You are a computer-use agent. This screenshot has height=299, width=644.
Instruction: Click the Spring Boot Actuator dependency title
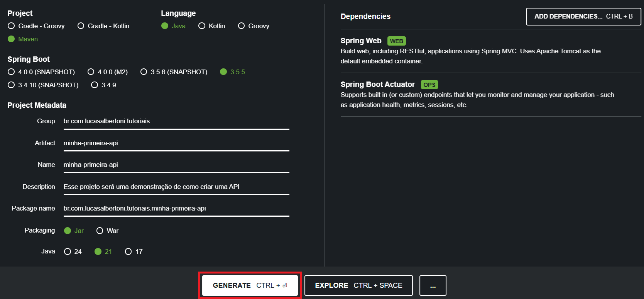(377, 85)
